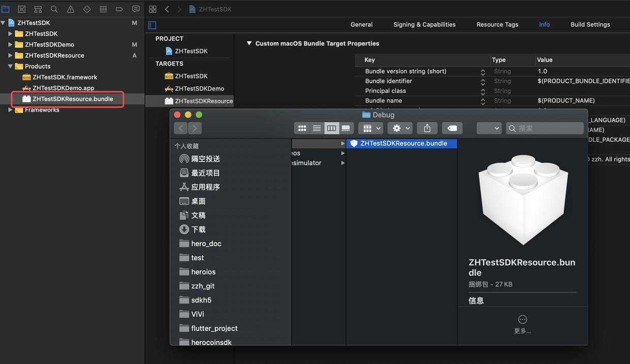Open the Find navigator magnifier icon
Image resolution: width=630 pixels, height=364 pixels.
click(54, 9)
